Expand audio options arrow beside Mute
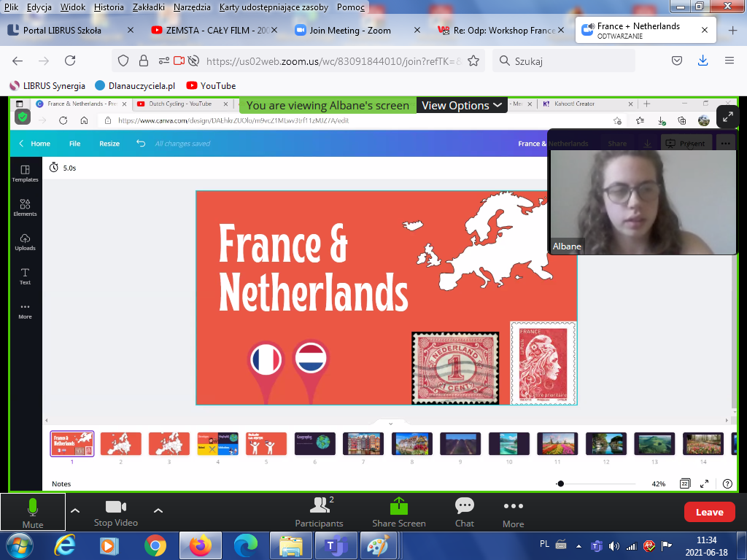This screenshot has width=747, height=560. coord(75,510)
